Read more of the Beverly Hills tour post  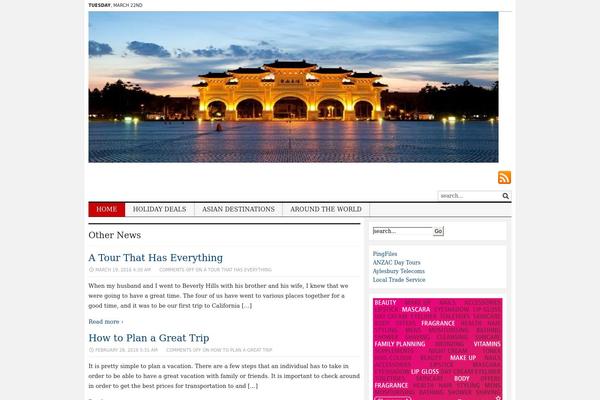[106, 322]
